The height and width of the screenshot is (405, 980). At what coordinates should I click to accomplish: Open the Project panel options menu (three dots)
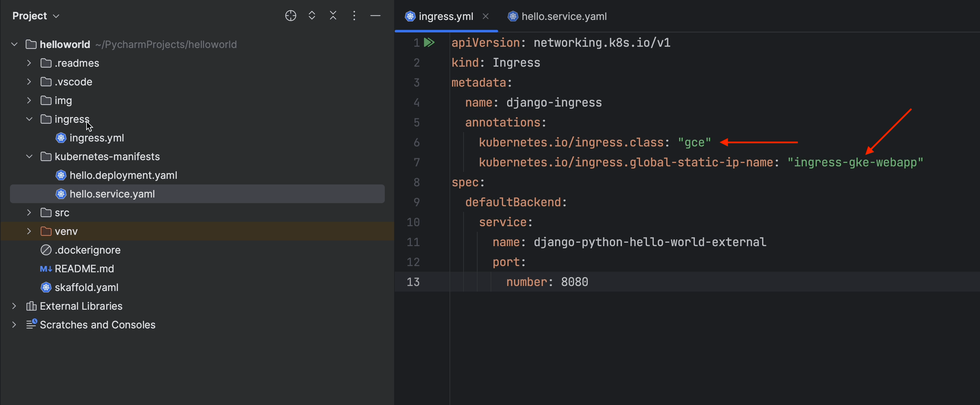[x=354, y=16]
